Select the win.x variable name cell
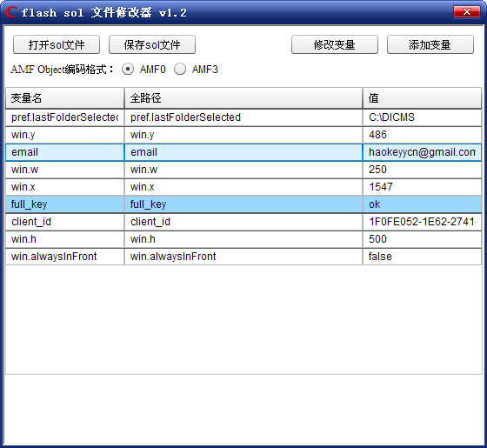 pos(64,187)
